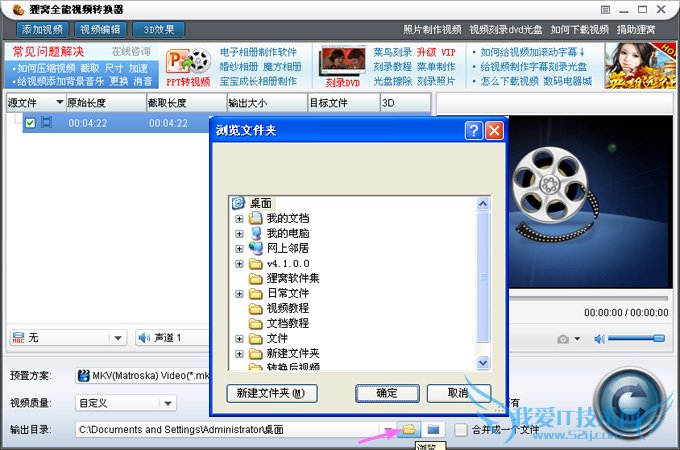The image size is (680, 450).
Task: Confirm with the 确定 button
Action: point(387,393)
